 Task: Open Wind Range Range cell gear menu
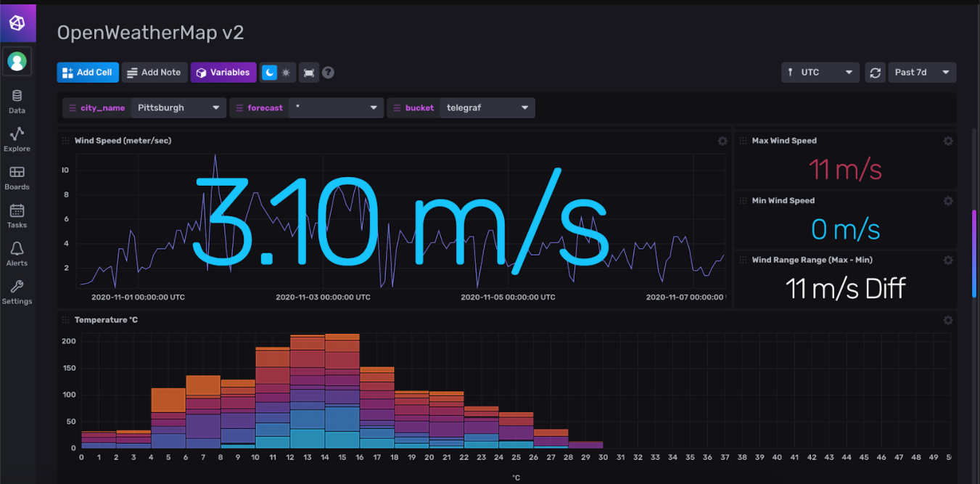pyautogui.click(x=948, y=260)
